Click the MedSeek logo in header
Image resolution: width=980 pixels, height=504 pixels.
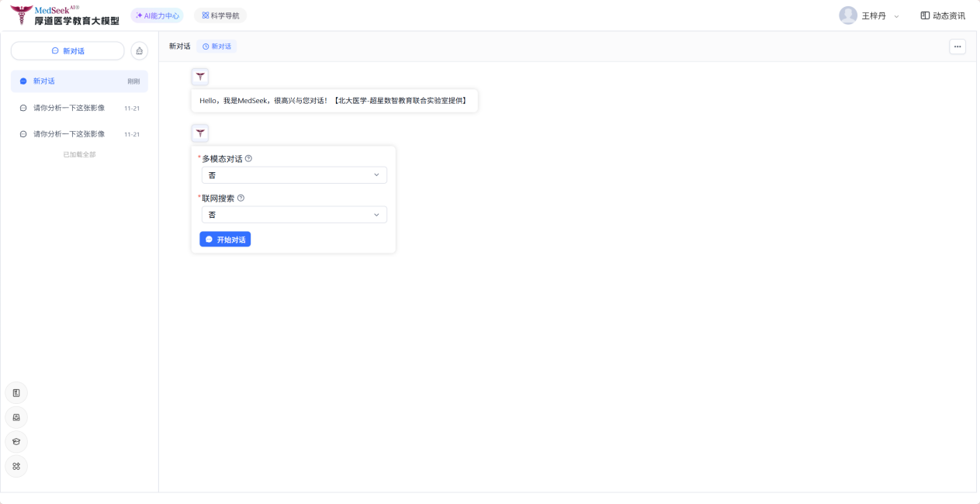click(65, 16)
